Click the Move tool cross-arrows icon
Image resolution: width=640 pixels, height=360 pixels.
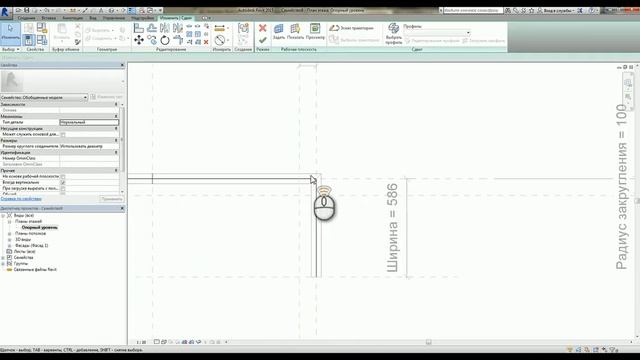(x=139, y=40)
